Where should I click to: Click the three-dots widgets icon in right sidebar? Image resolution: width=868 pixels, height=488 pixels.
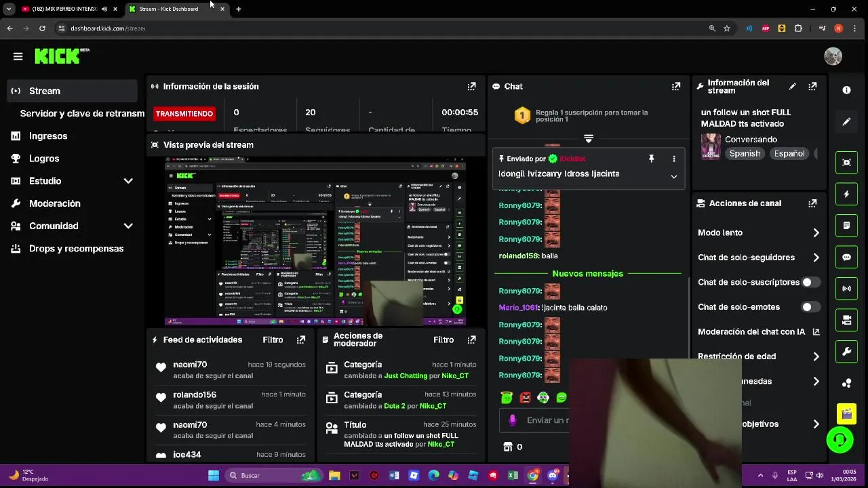tap(846, 383)
